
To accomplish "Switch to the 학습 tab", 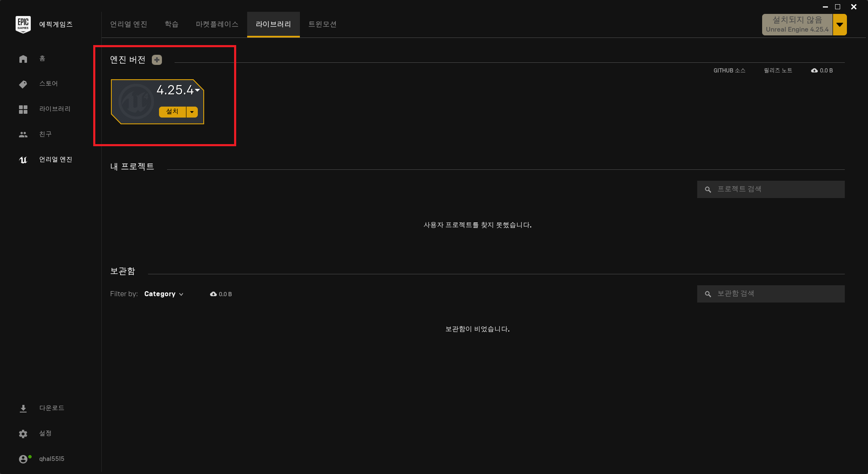I will (171, 24).
